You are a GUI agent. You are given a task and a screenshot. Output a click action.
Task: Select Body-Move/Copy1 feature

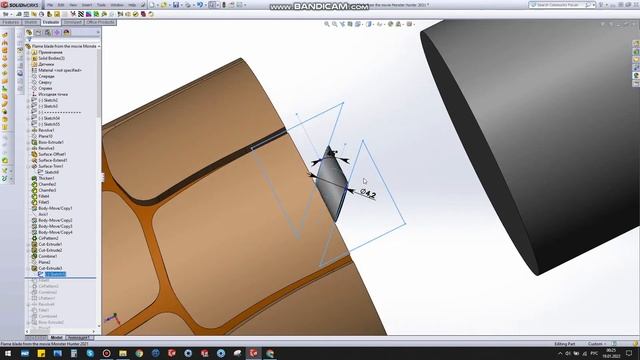[56, 208]
